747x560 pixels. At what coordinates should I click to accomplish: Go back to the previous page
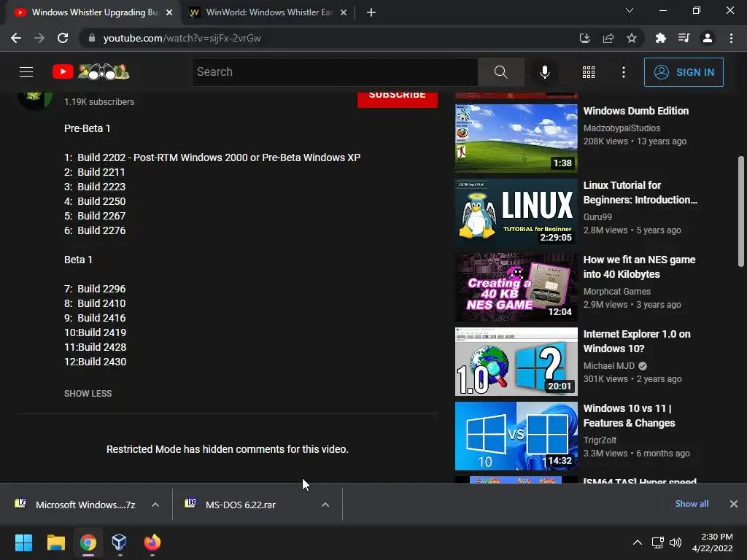coord(16,38)
